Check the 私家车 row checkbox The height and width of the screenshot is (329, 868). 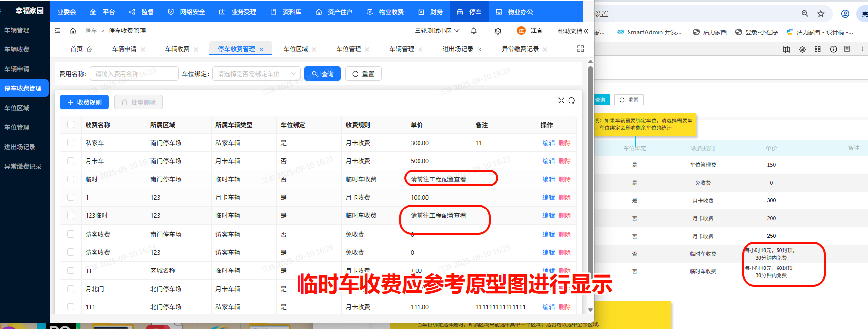[71, 143]
